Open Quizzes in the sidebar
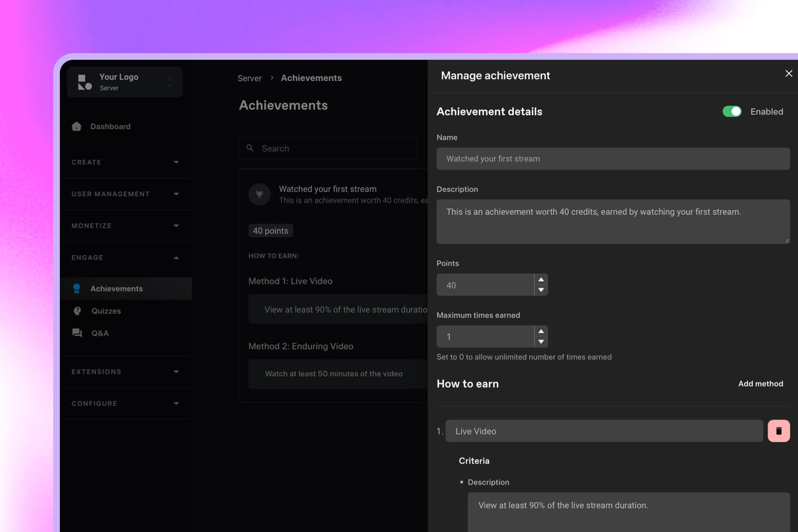 click(106, 311)
